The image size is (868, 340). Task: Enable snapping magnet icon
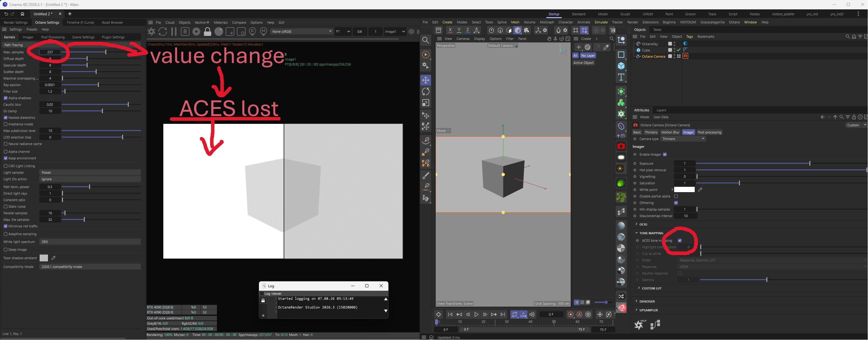(558, 30)
